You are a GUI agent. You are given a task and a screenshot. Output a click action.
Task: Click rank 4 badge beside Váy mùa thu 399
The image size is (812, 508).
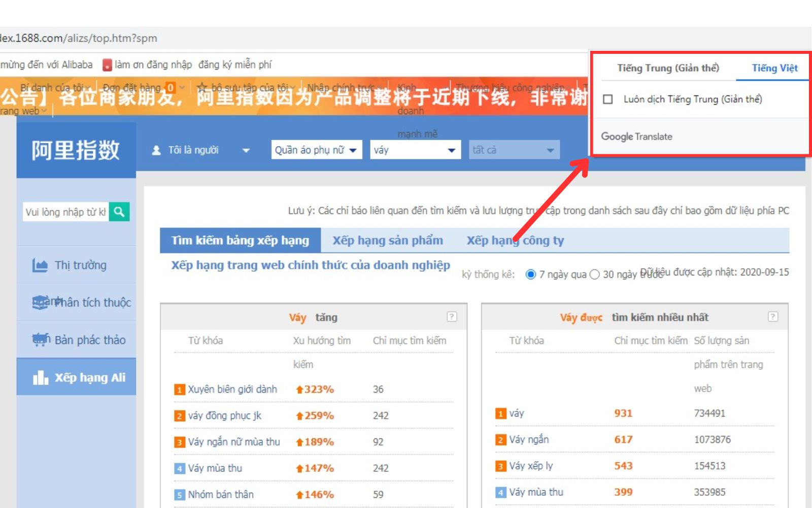500,492
